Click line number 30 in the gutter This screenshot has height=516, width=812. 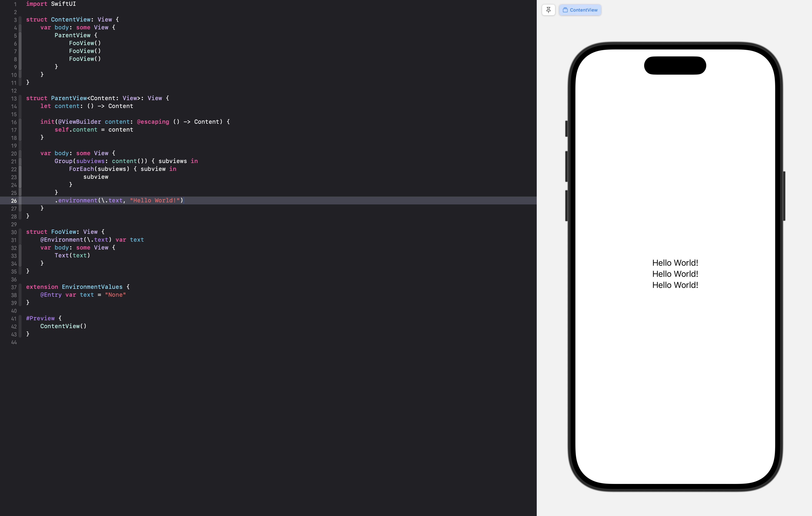click(13, 232)
